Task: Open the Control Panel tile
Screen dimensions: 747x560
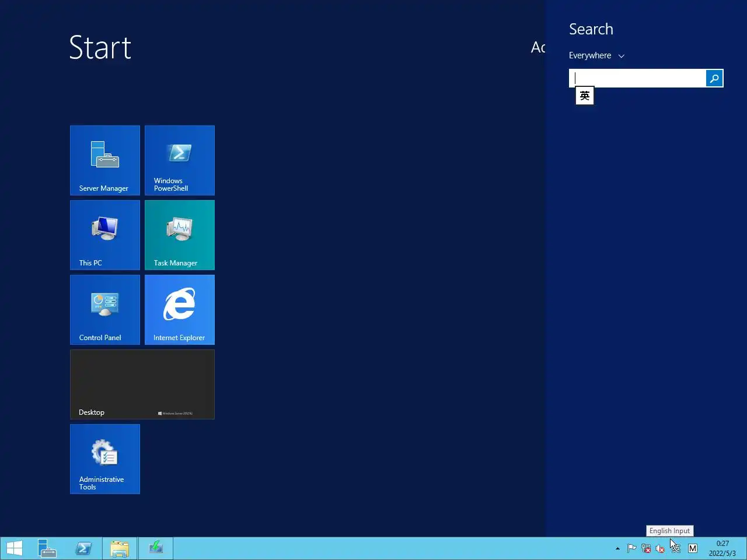Action: [x=105, y=310]
